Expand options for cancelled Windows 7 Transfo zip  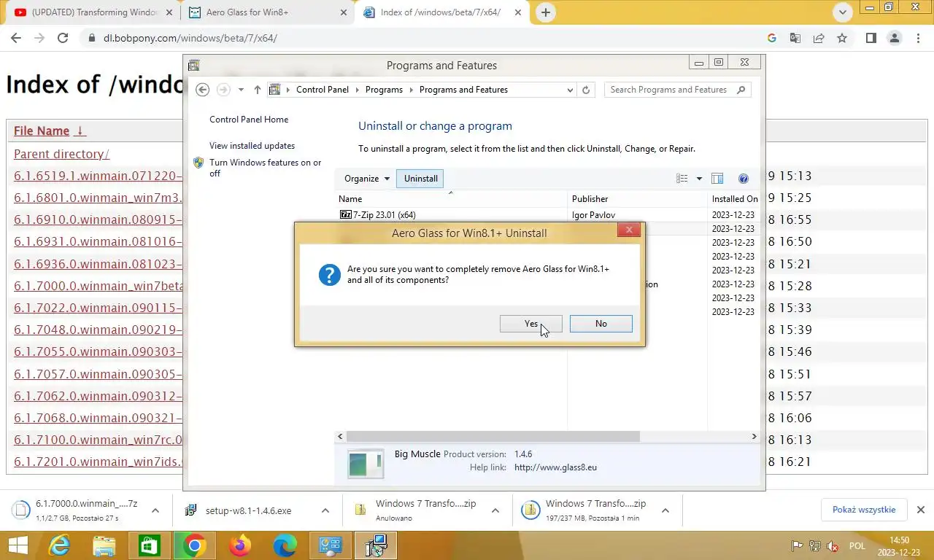coord(495,511)
